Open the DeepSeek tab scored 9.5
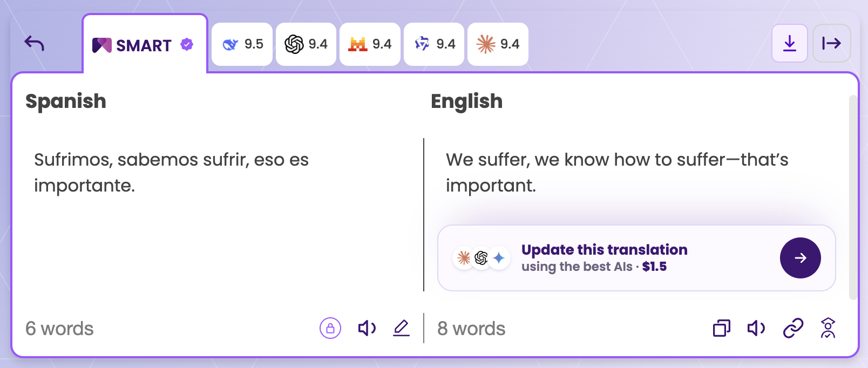The image size is (868, 368). [x=242, y=44]
